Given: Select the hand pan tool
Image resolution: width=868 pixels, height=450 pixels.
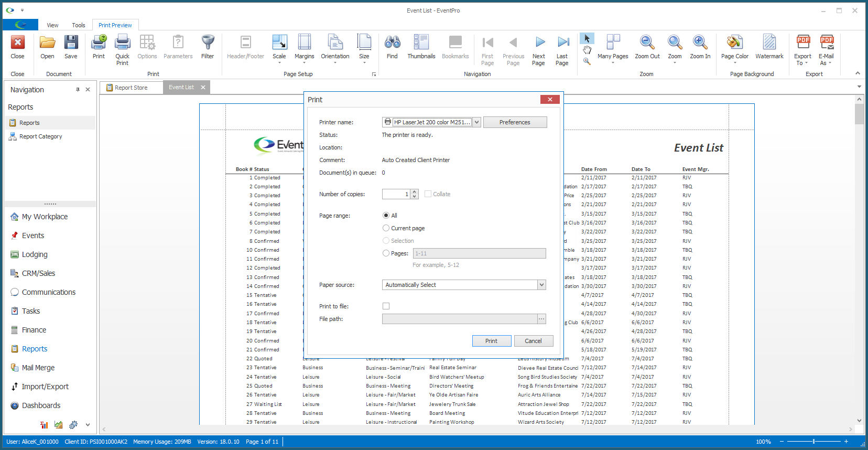Looking at the screenshot, I should (587, 50).
